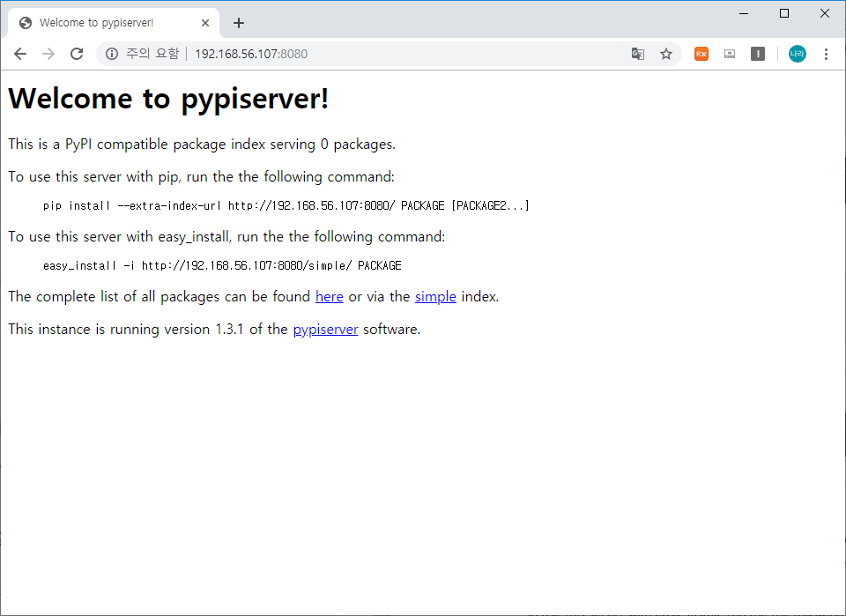
Task: Open the orange extension icon
Action: [701, 54]
